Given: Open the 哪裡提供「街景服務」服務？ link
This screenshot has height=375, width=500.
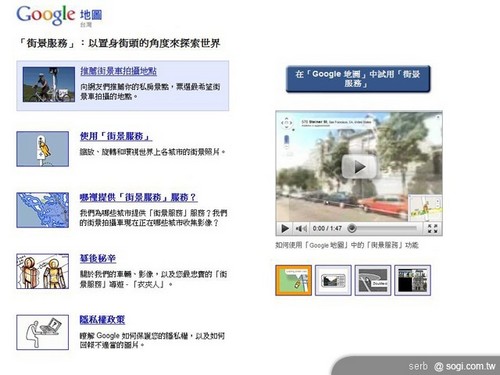Looking at the screenshot, I should (x=138, y=197).
